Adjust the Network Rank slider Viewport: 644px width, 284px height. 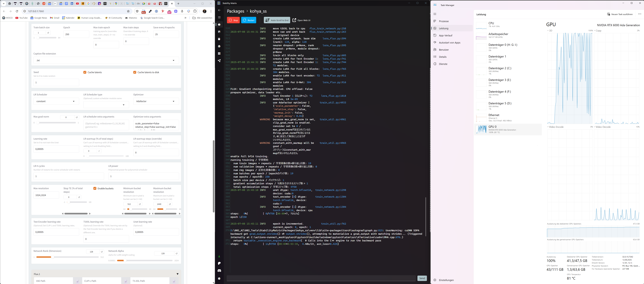coord(53,257)
